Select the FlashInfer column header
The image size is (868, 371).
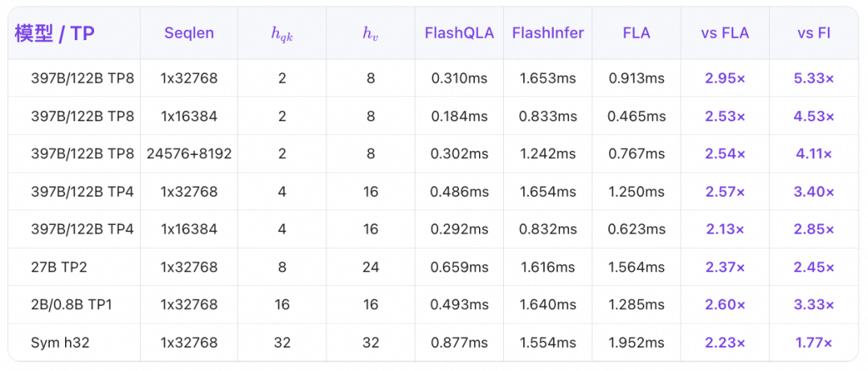pyautogui.click(x=547, y=33)
